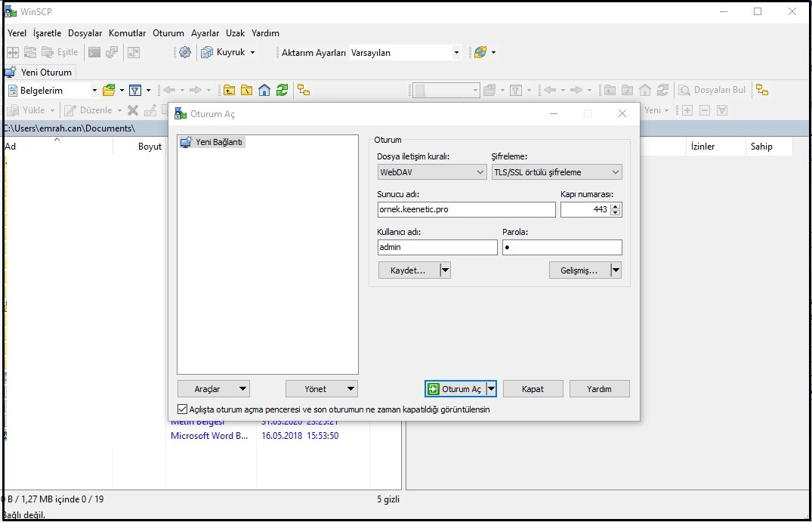Image resolution: width=812 pixels, height=522 pixels.
Task: Open the preferences gear icon
Action: coord(185,52)
